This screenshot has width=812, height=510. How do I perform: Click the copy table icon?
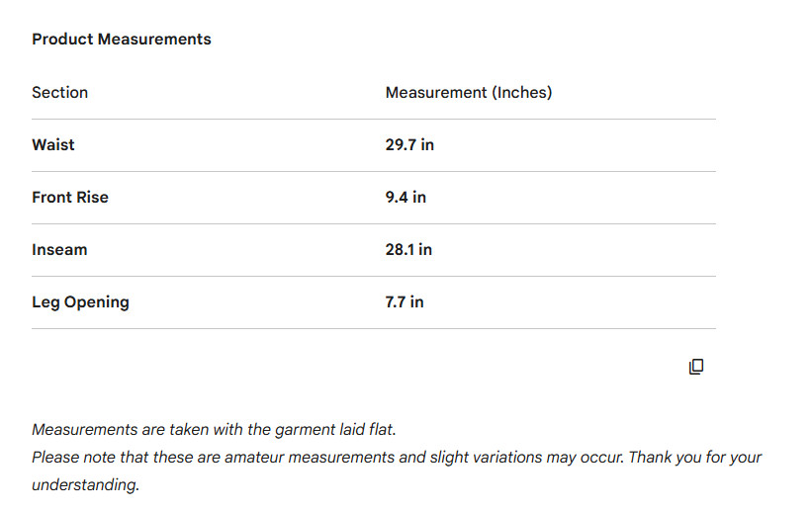(x=696, y=367)
